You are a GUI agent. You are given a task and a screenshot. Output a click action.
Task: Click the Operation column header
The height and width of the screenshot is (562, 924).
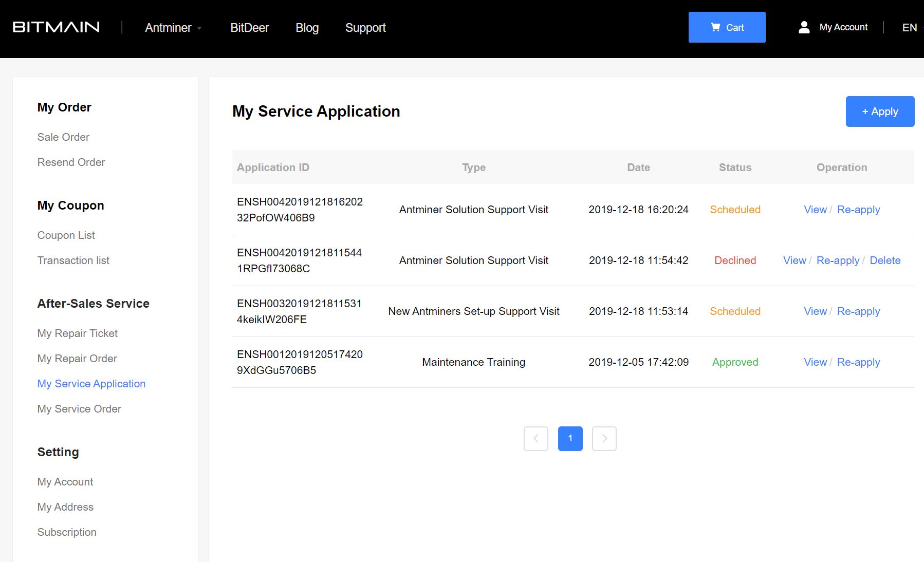tap(842, 167)
